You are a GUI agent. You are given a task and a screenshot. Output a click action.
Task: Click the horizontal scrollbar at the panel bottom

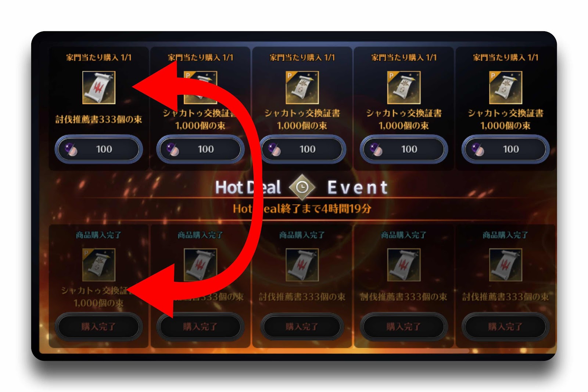pos(254,351)
